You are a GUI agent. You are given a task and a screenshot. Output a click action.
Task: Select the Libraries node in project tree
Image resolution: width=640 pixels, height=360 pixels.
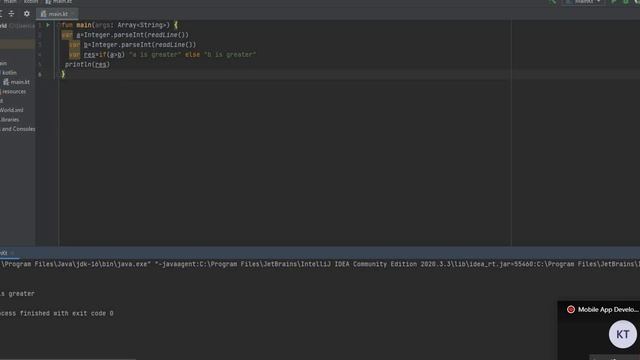point(9,120)
